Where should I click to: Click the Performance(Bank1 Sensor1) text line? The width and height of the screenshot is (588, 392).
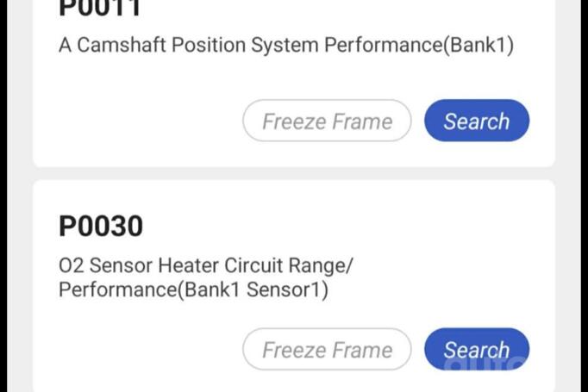(193, 289)
